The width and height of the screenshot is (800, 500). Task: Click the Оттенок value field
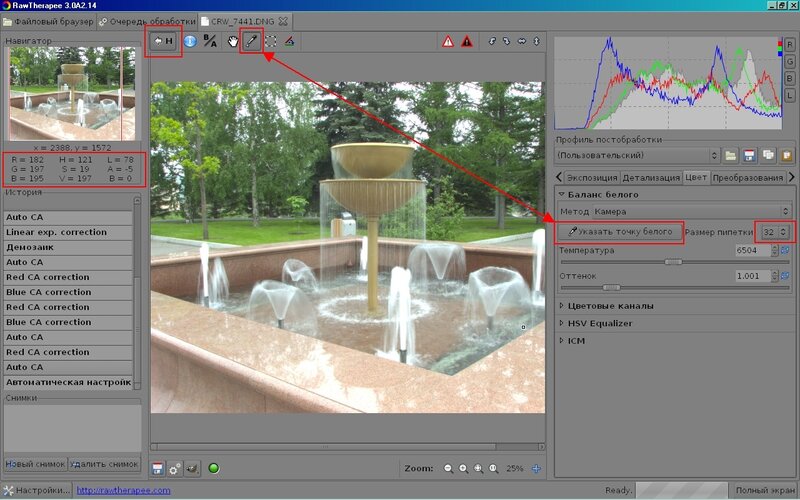(x=753, y=276)
